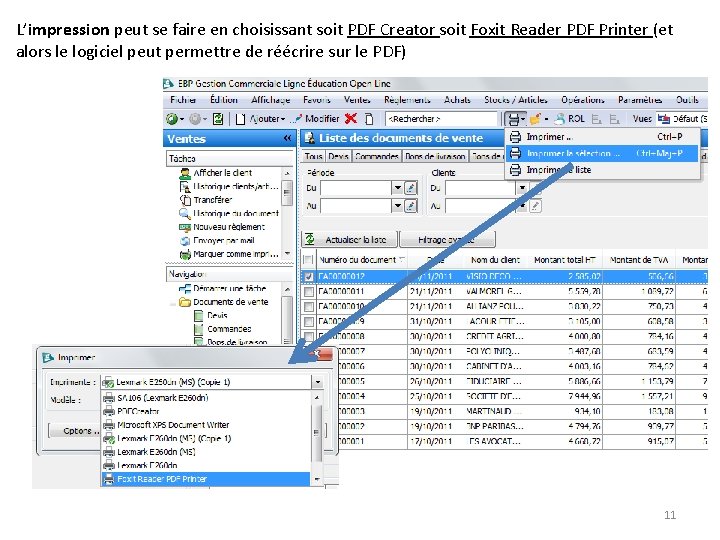The image size is (720, 540).
Task: Click the Ajouter new document icon
Action: tap(240, 119)
